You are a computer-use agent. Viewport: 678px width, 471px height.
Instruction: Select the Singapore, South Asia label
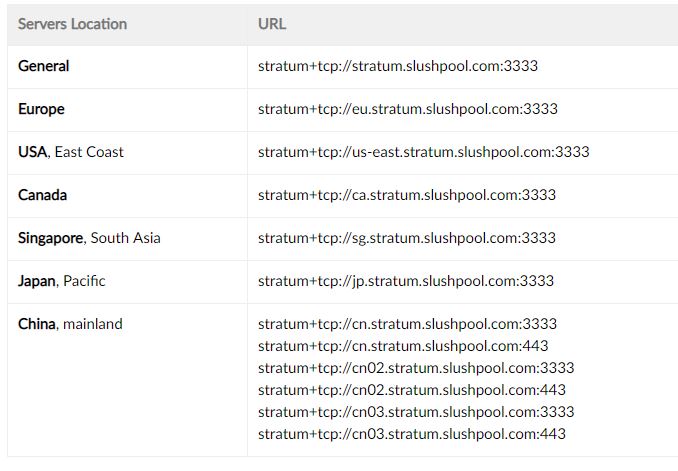point(89,238)
